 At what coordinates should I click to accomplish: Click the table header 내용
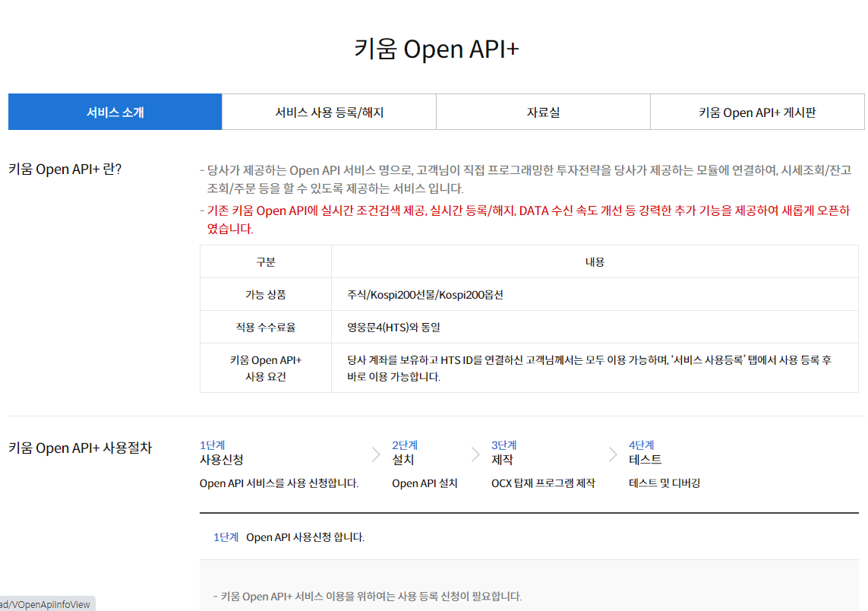[x=595, y=262]
